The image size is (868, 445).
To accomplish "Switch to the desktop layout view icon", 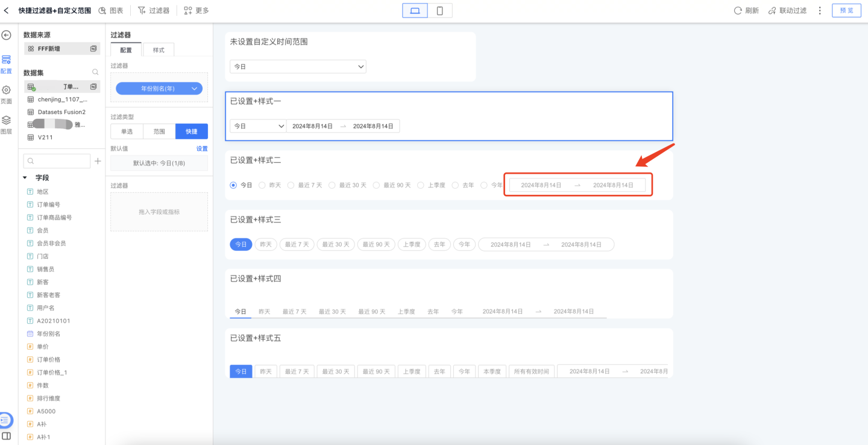I will pyautogui.click(x=415, y=10).
